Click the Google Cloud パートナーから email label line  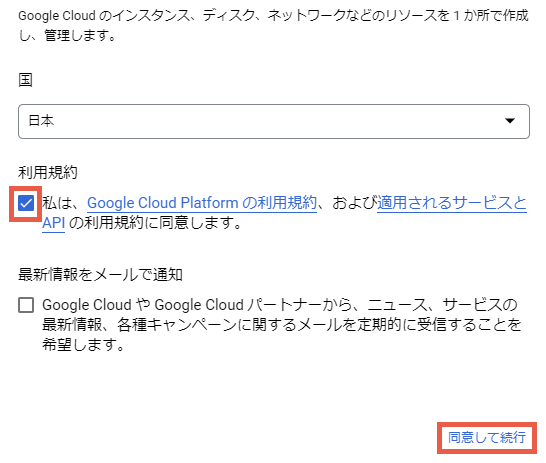[280, 305]
